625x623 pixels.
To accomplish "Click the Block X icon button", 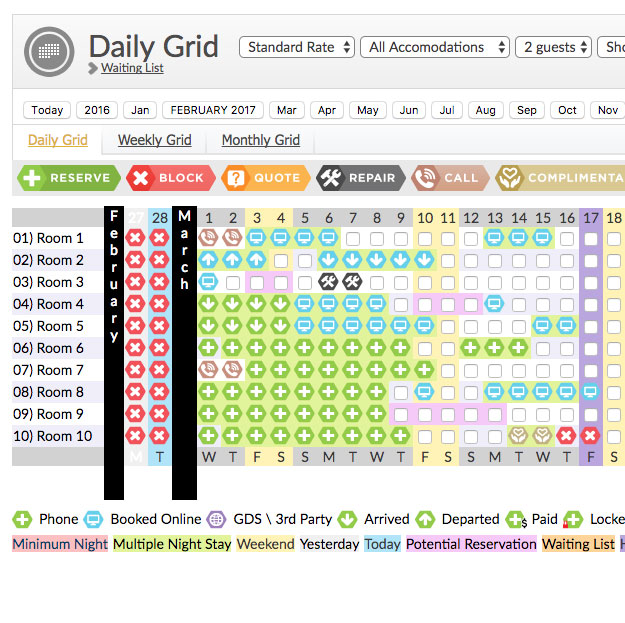I will tap(171, 178).
